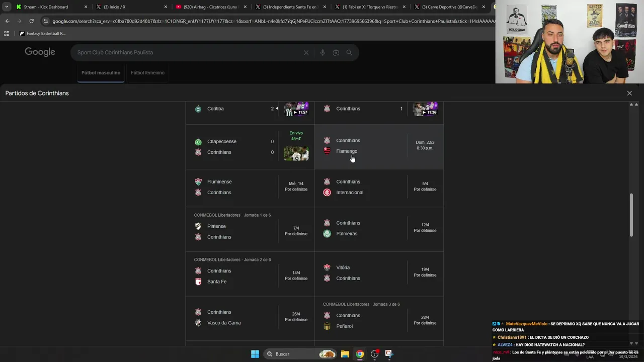This screenshot has height=362, width=644.
Task: Open the Windows Start menu
Action: [x=255, y=354]
